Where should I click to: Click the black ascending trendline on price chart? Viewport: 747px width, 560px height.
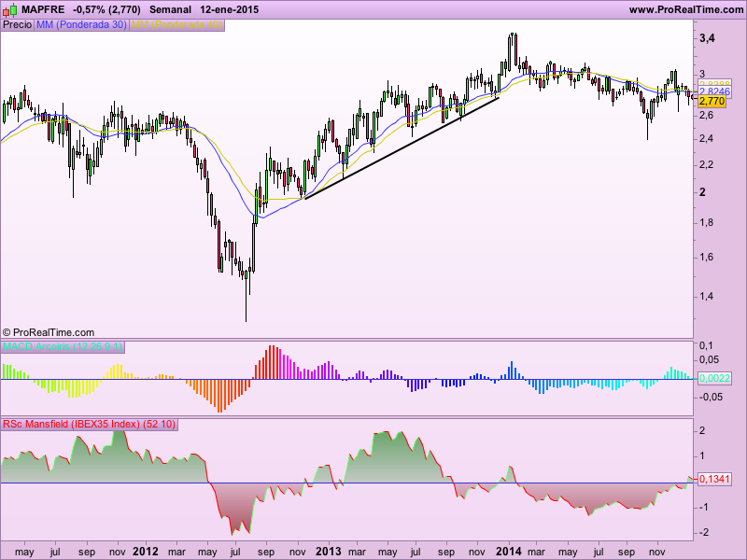(x=402, y=148)
